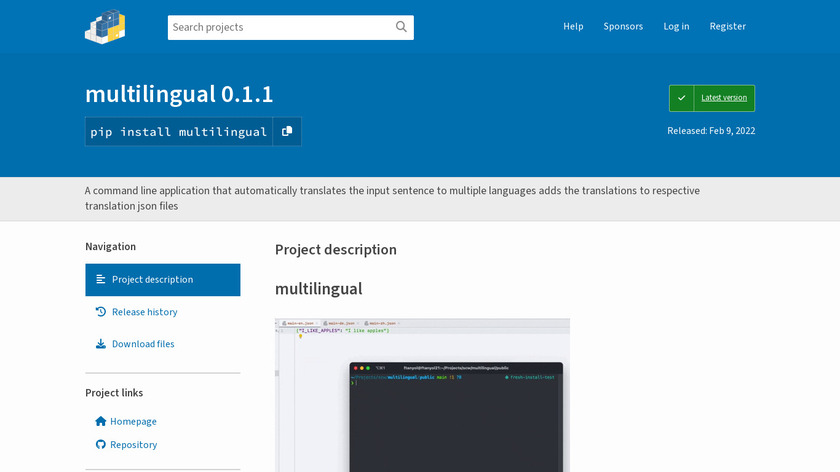
Task: Click the Download files arrow icon
Action: pyautogui.click(x=100, y=343)
